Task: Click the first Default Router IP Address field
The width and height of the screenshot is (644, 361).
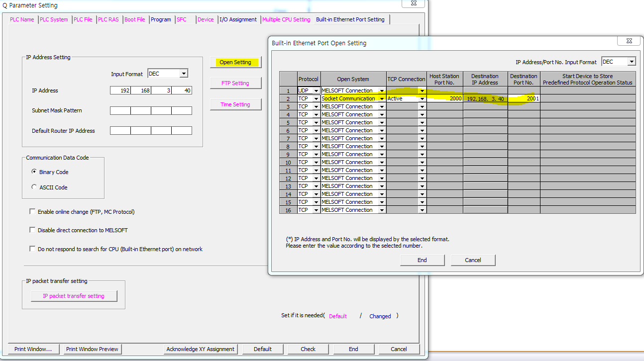Action: click(x=120, y=131)
